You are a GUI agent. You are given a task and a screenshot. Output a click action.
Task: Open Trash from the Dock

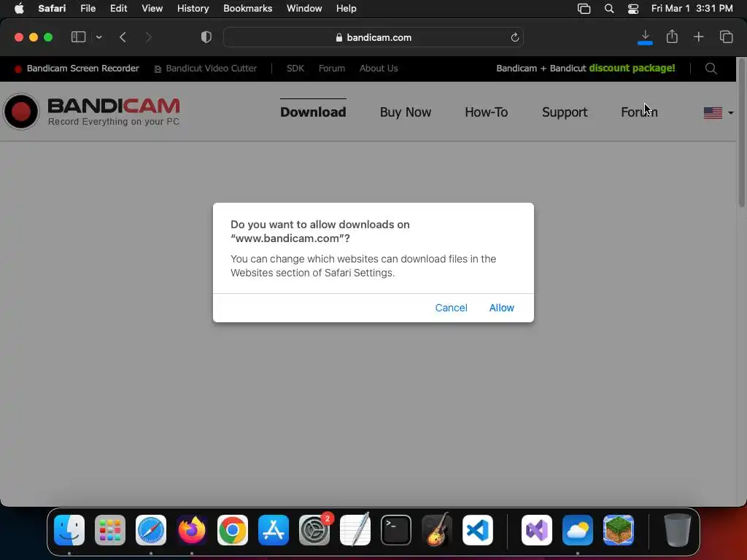[677, 529]
